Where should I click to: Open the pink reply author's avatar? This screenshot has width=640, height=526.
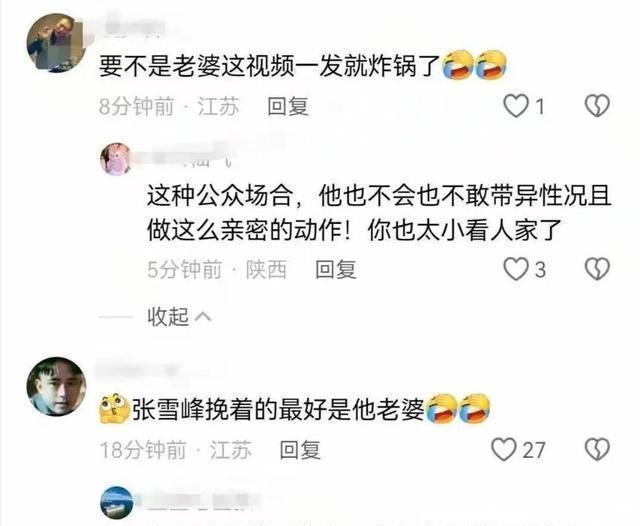[x=116, y=159]
